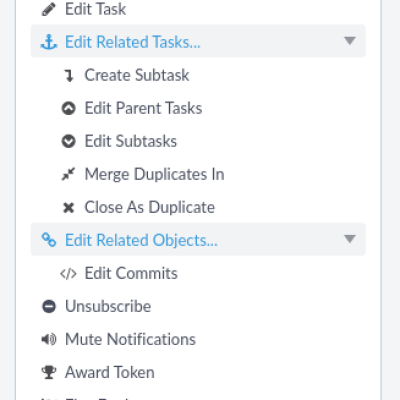The width and height of the screenshot is (400, 400).
Task: Click the anchor icon for Edit Related Tasks
Action: [49, 42]
